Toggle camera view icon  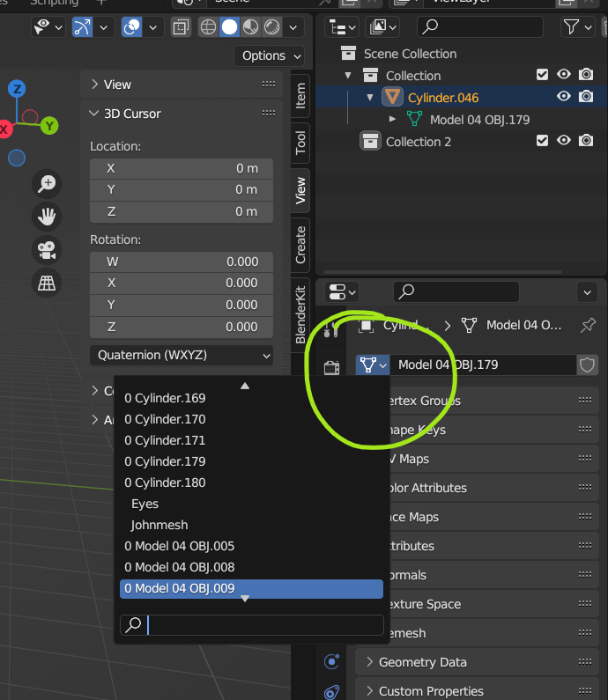47,250
